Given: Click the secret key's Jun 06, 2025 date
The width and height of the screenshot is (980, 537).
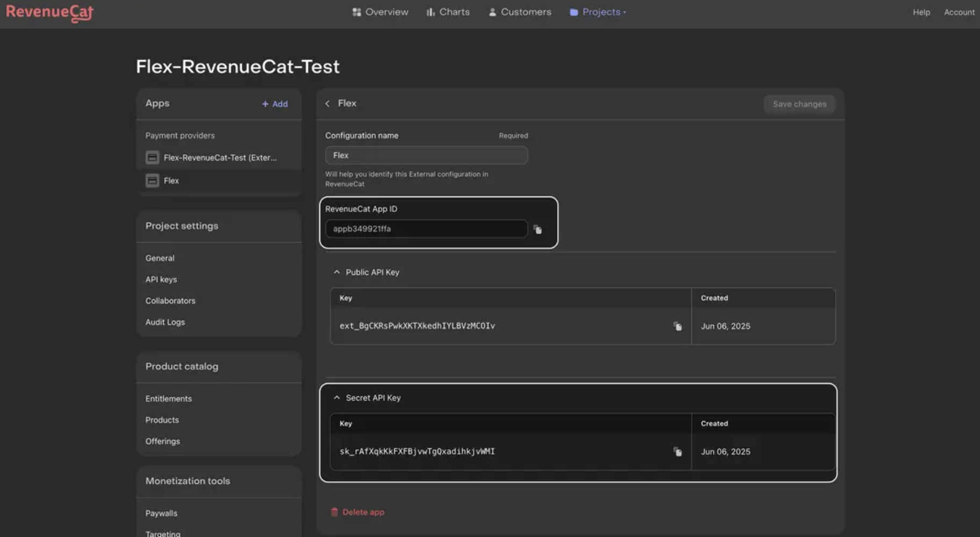Looking at the screenshot, I should (x=725, y=452).
